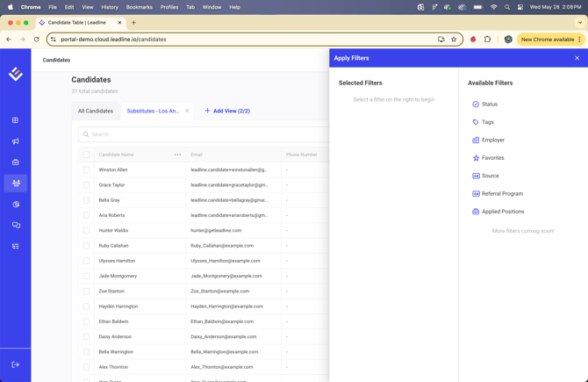Click the address bar URL
Image resolution: width=588 pixels, height=382 pixels.
(113, 39)
